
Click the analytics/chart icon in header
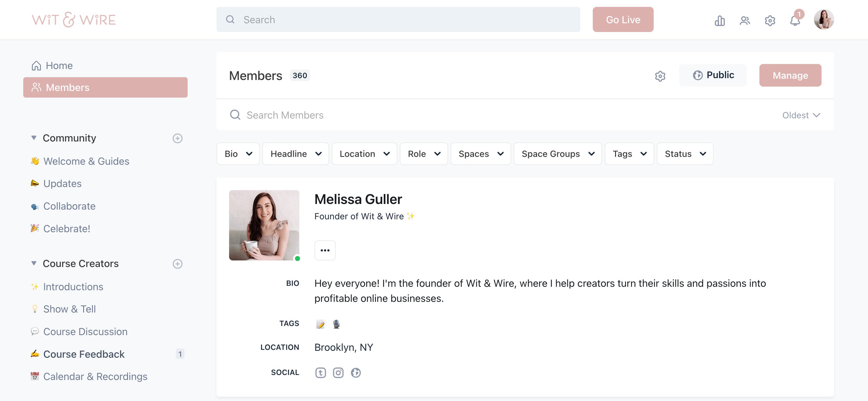tap(720, 19)
